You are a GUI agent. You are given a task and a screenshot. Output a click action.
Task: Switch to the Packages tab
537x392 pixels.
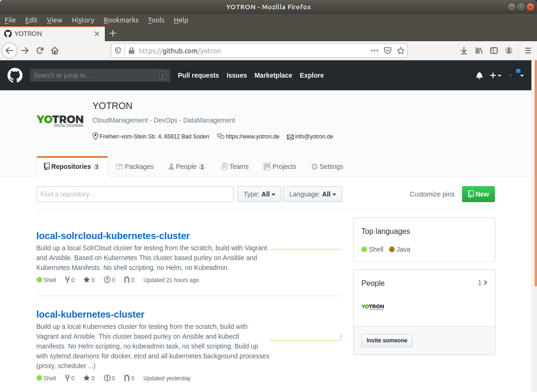pyautogui.click(x=134, y=167)
